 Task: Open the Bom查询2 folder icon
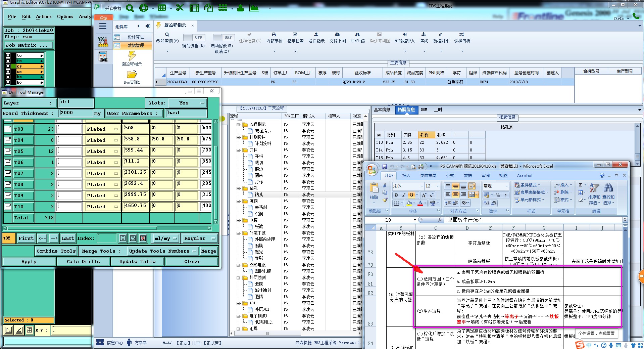pos(132,74)
